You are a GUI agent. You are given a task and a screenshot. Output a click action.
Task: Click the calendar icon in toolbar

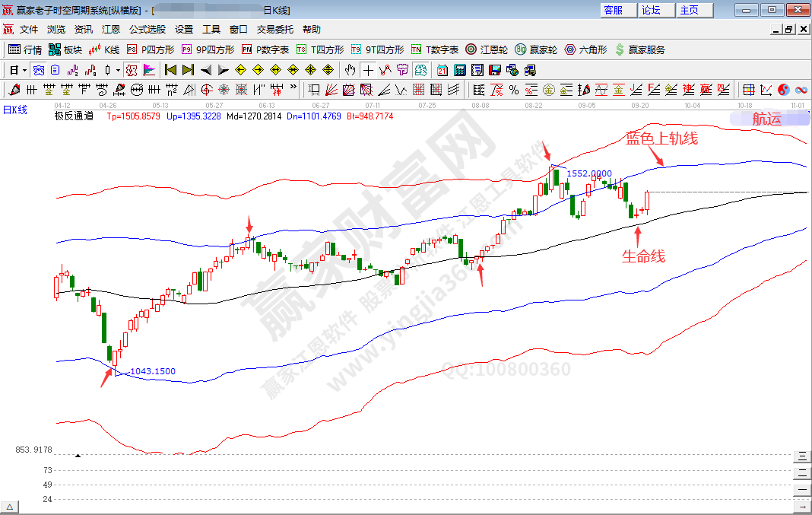click(x=442, y=70)
